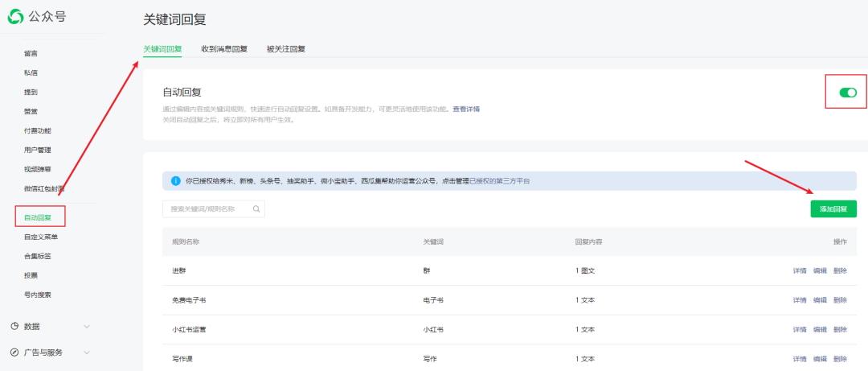Open 视频弹幕 in sidebar
The width and height of the screenshot is (868, 371).
(x=38, y=169)
